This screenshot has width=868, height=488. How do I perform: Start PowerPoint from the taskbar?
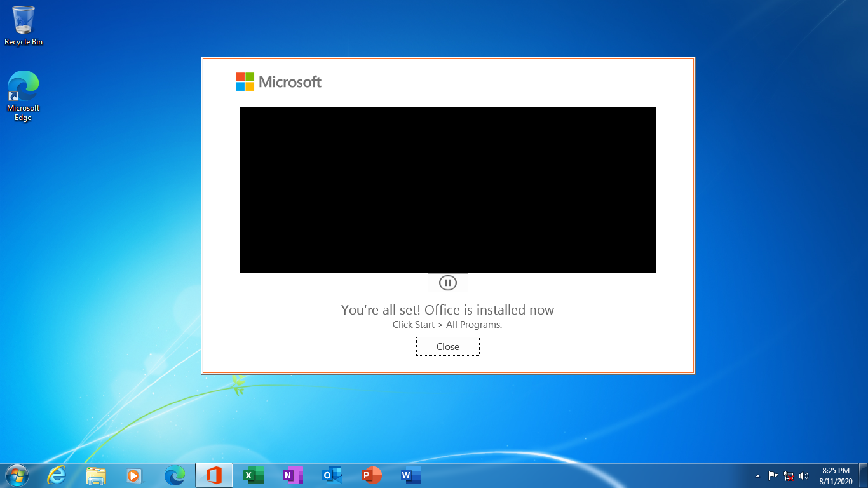point(371,475)
